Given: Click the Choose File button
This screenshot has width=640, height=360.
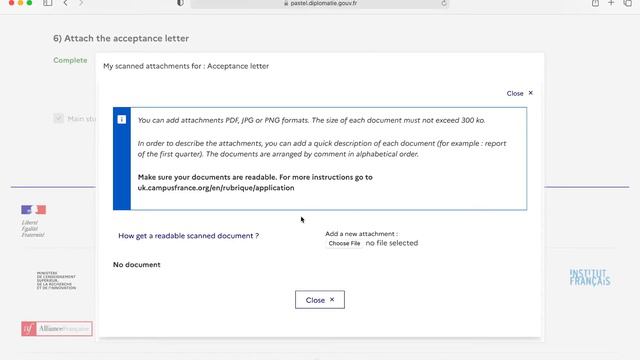Looking at the screenshot, I should pyautogui.click(x=344, y=243).
